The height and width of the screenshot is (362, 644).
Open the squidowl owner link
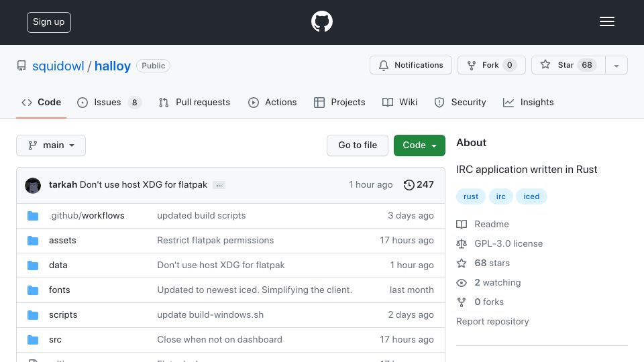click(58, 66)
